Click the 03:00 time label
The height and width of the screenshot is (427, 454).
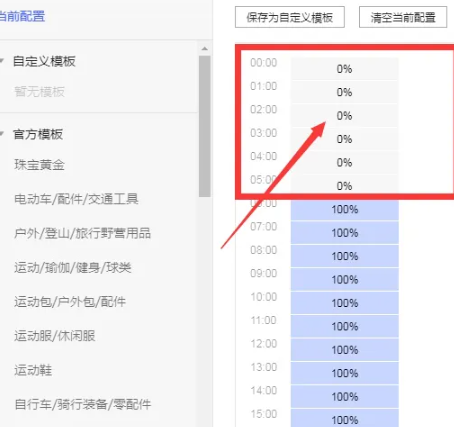pyautogui.click(x=264, y=133)
